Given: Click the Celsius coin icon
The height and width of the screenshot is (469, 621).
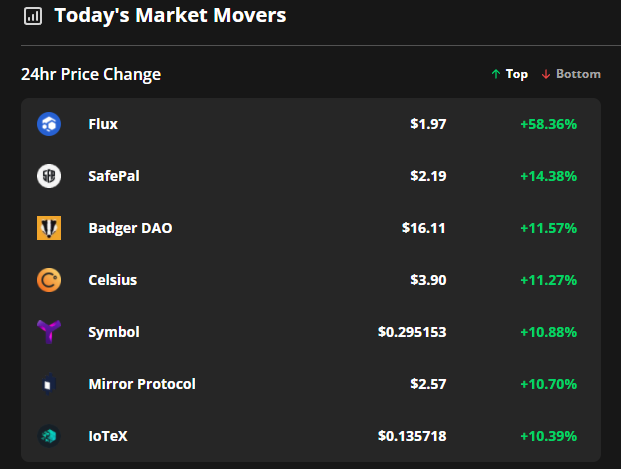Looking at the screenshot, I should point(49,280).
